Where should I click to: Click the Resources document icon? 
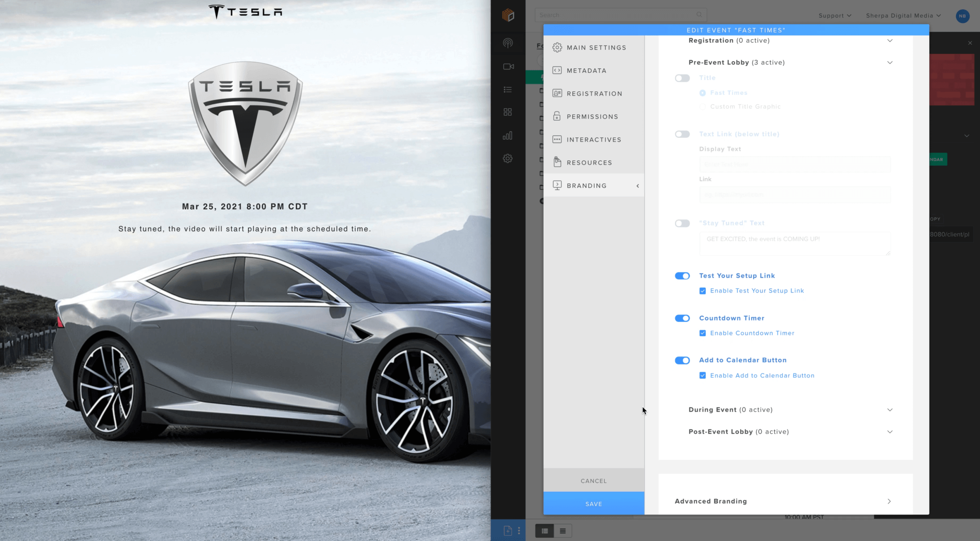click(557, 162)
